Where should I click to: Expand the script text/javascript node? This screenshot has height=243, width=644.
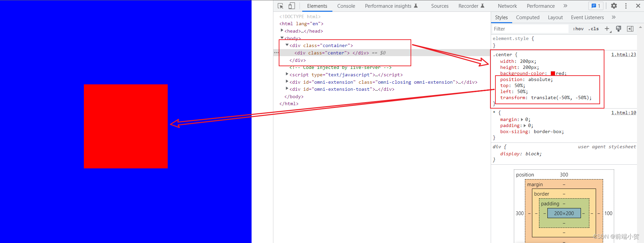[287, 74]
